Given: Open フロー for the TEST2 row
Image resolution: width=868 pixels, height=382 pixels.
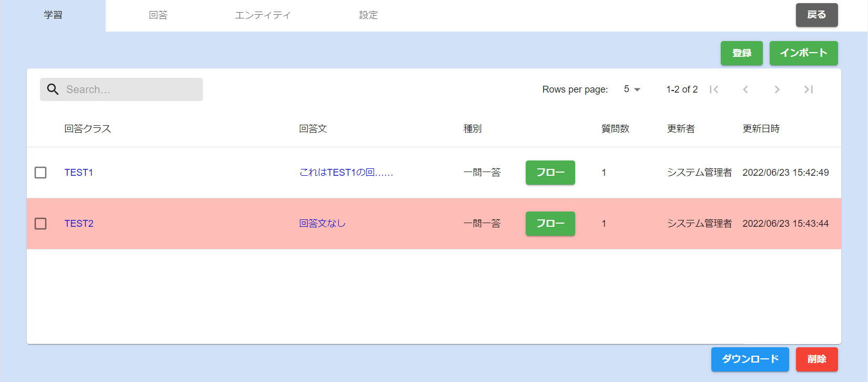Looking at the screenshot, I should tap(550, 224).
